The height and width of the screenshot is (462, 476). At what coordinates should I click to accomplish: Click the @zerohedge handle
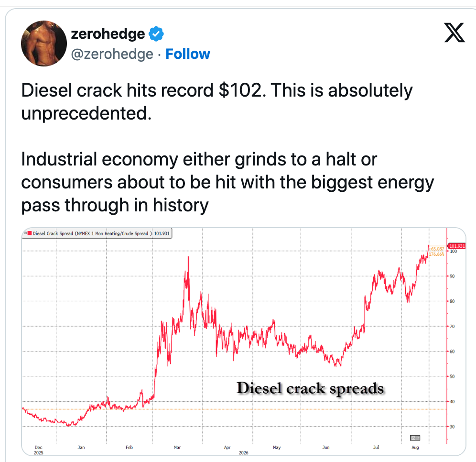coord(112,54)
